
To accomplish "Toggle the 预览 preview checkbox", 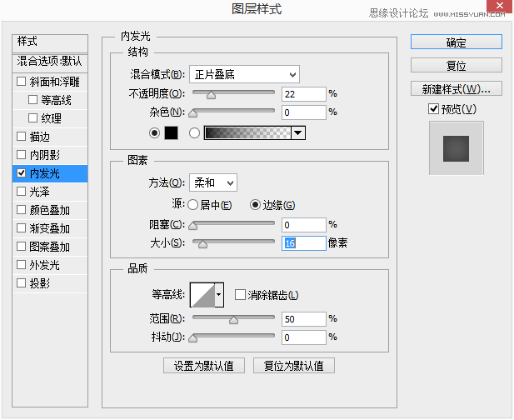I will 433,109.
